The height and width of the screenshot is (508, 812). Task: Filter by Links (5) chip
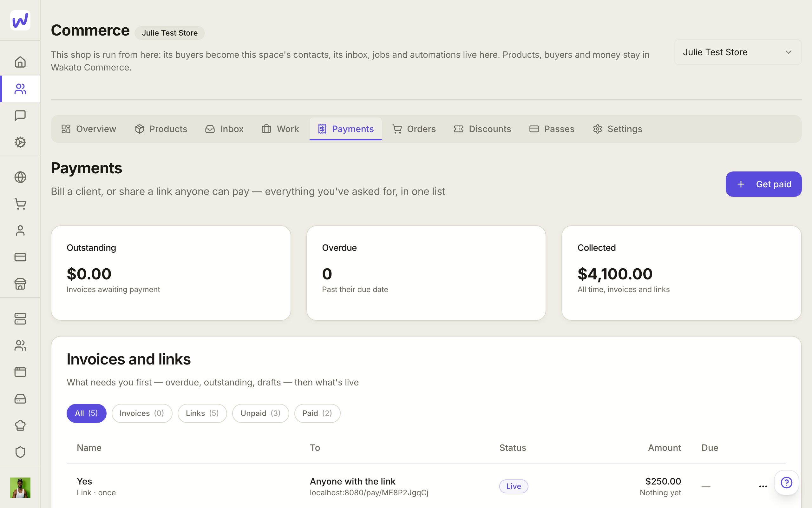[202, 413]
